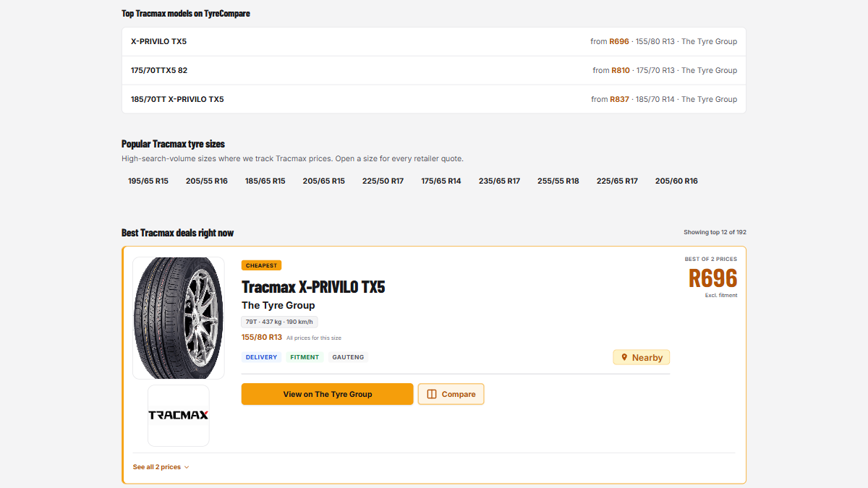Viewport: 868px width, 488px height.
Task: Click All prices for this size
Action: pyautogui.click(x=314, y=338)
